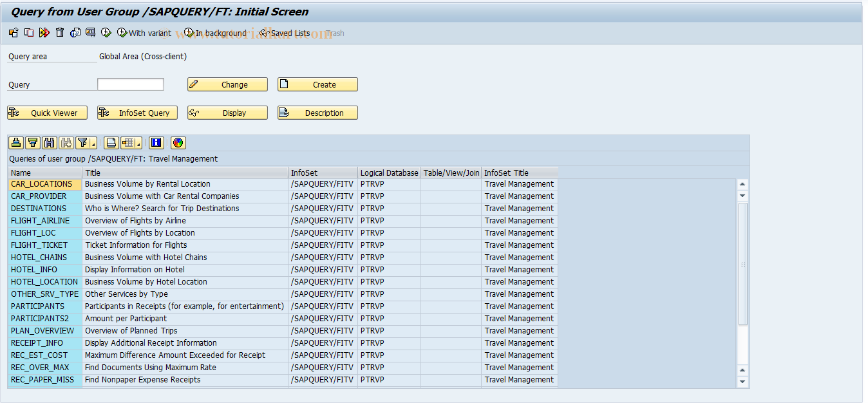The width and height of the screenshot is (868, 403).
Task: Click title 'Who is Where? Search for Trip Destinations'
Action: [x=162, y=209]
